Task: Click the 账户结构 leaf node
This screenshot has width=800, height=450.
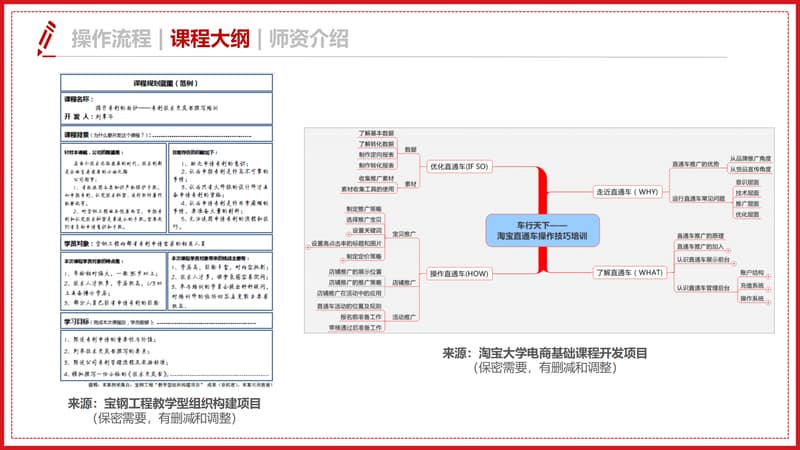Action: (x=751, y=272)
